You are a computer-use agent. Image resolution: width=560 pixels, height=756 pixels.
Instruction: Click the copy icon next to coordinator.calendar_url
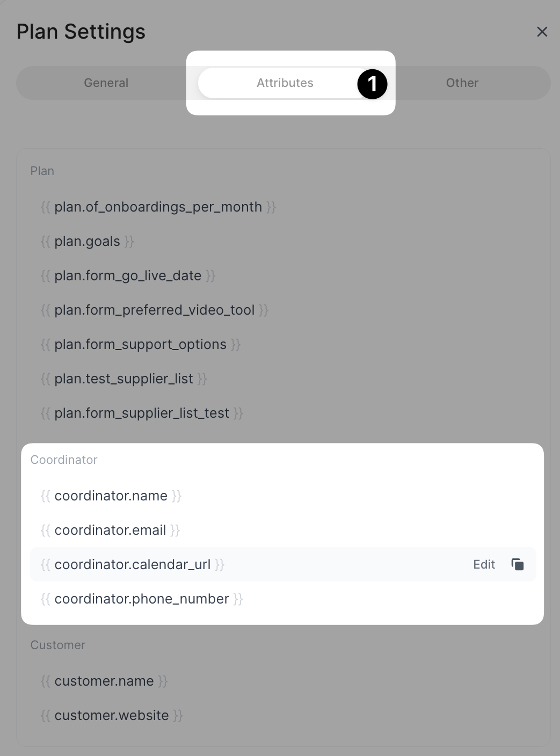click(517, 564)
